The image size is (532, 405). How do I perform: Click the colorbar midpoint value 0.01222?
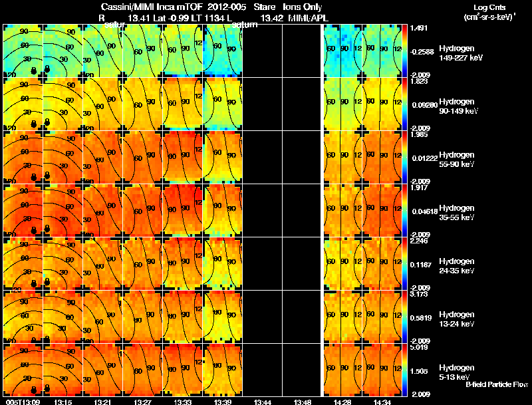[x=425, y=158]
